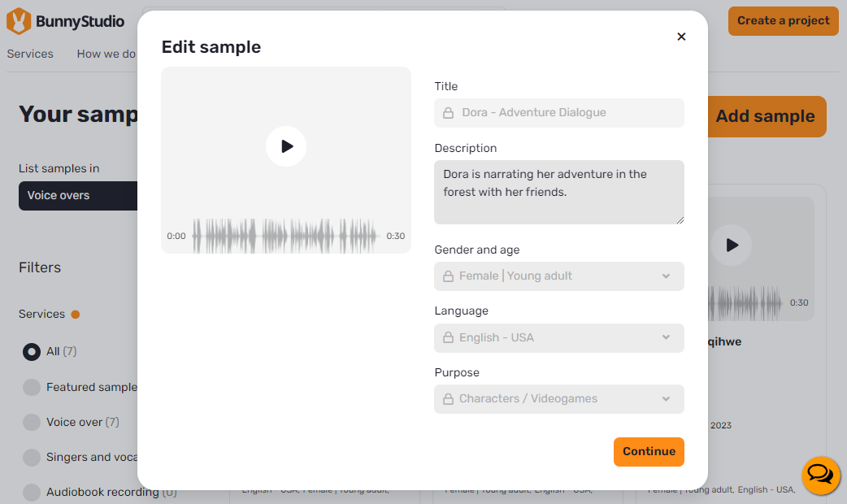Expand the Language dropdown showing English - USA

pyautogui.click(x=559, y=337)
